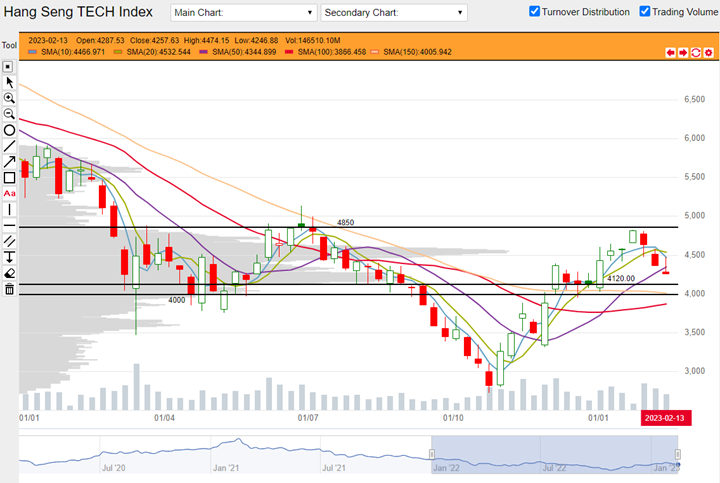Select the Aa text annotation tool

tap(9, 193)
